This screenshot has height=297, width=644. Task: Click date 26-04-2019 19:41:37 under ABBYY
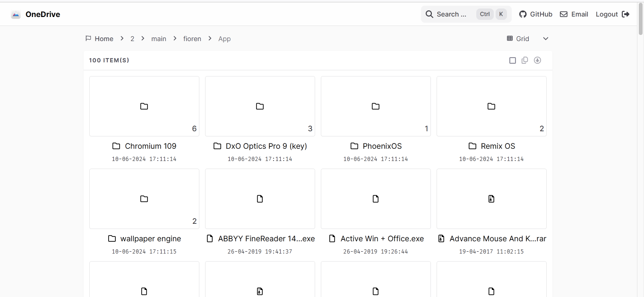click(x=260, y=252)
